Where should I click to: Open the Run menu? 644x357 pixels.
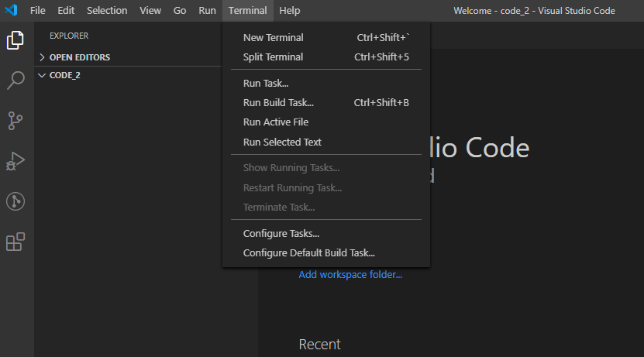click(x=207, y=11)
